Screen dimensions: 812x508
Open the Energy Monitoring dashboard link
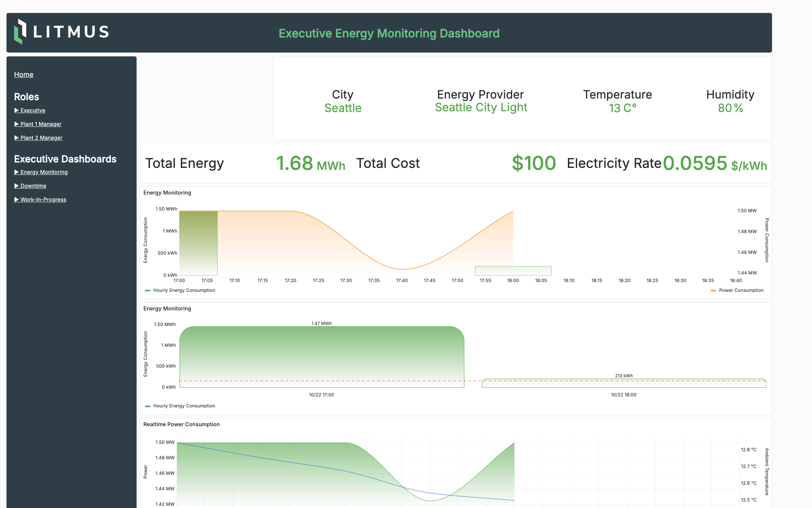tap(44, 172)
